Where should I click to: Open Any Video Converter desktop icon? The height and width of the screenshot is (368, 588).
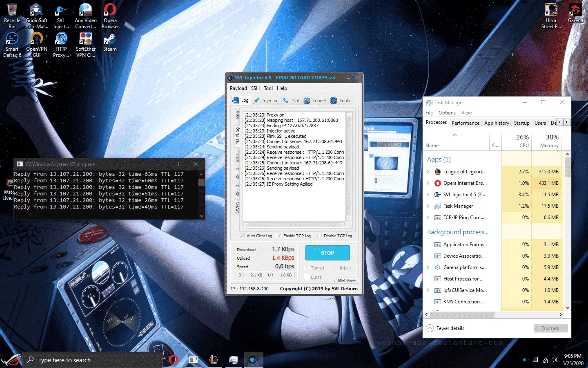click(x=86, y=16)
